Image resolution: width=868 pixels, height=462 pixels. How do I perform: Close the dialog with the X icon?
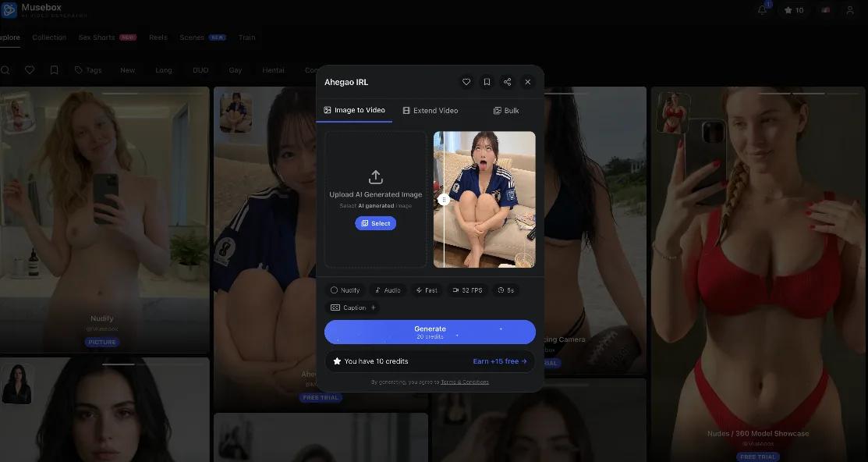pos(527,82)
